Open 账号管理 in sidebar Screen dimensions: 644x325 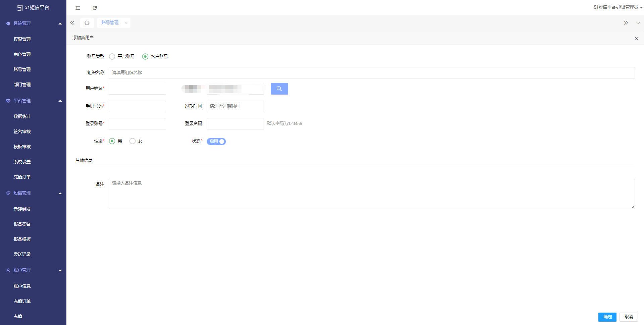(x=22, y=69)
